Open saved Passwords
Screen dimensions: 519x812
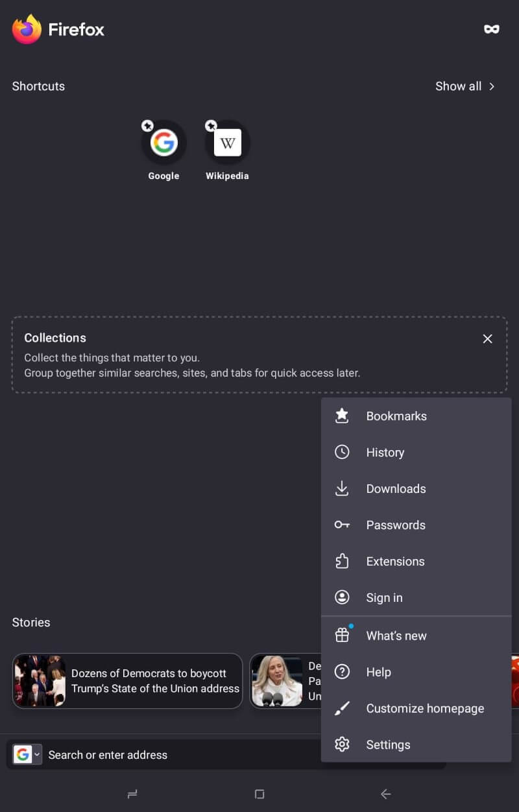(x=396, y=525)
